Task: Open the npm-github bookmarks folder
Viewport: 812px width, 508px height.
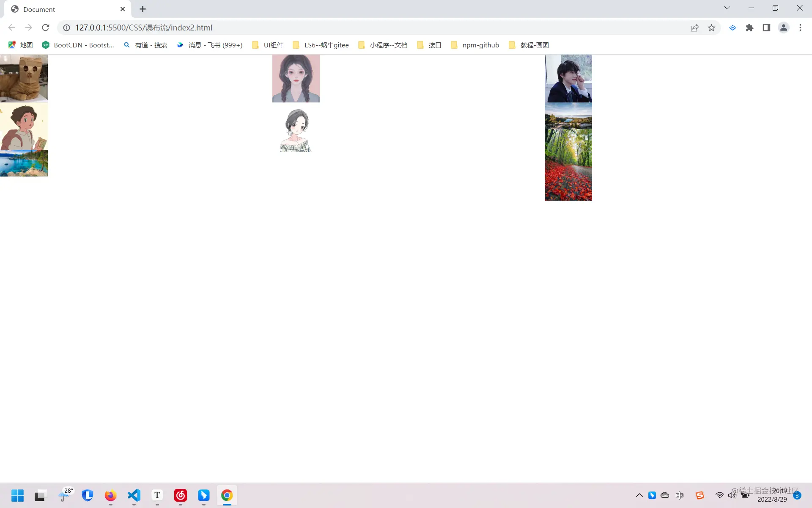Action: 475,45
